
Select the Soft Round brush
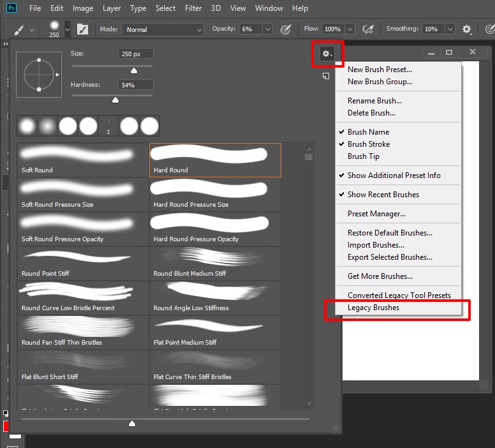coord(83,160)
